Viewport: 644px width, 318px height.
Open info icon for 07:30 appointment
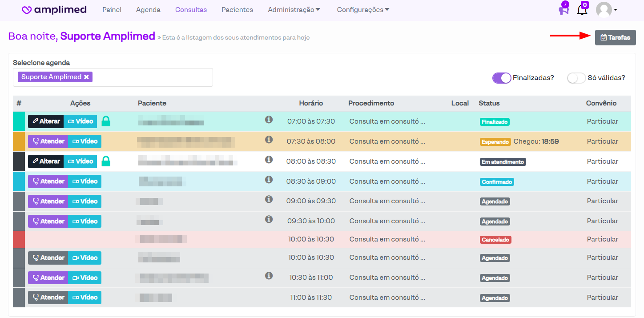click(269, 140)
